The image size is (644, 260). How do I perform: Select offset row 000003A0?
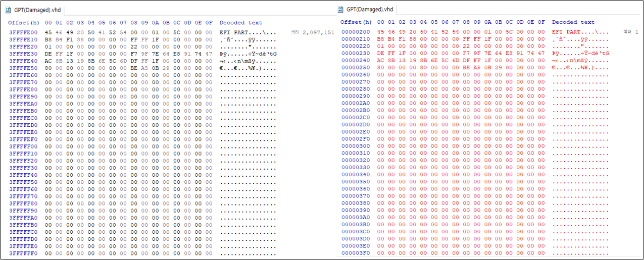pos(475,217)
